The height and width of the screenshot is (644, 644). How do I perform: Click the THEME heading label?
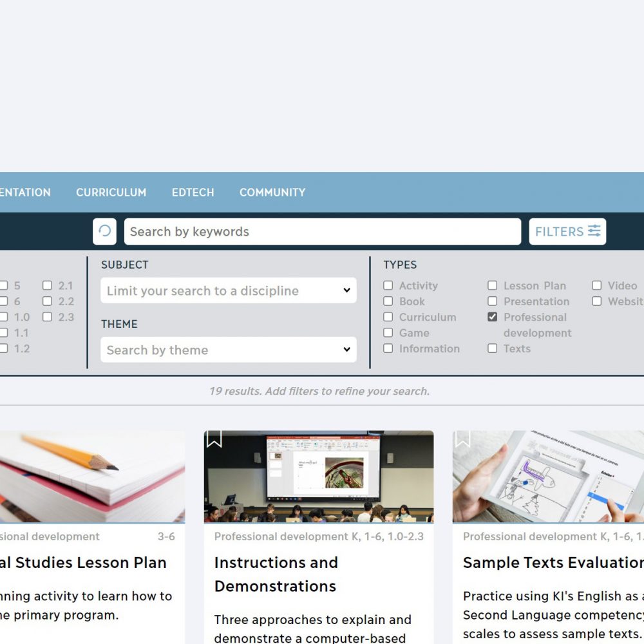click(119, 324)
